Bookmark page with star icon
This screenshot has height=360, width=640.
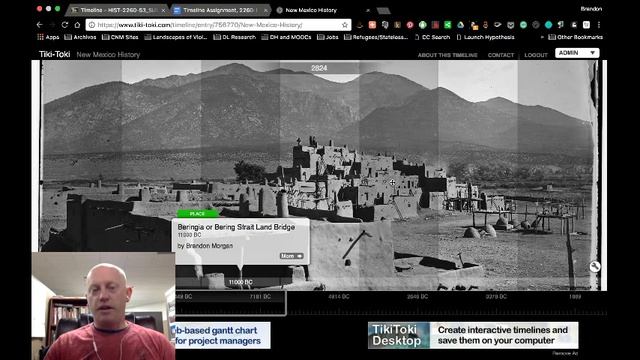tap(344, 25)
